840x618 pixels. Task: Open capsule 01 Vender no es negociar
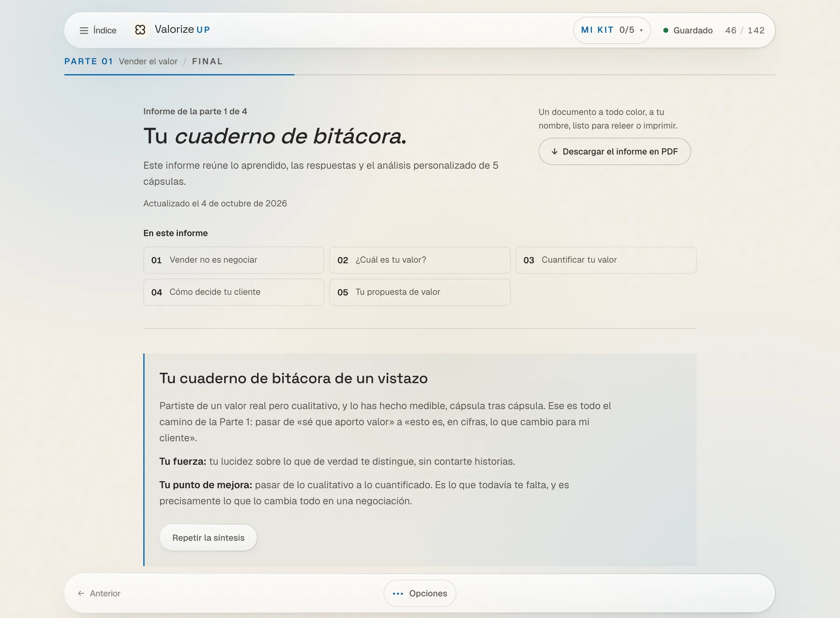pos(233,260)
